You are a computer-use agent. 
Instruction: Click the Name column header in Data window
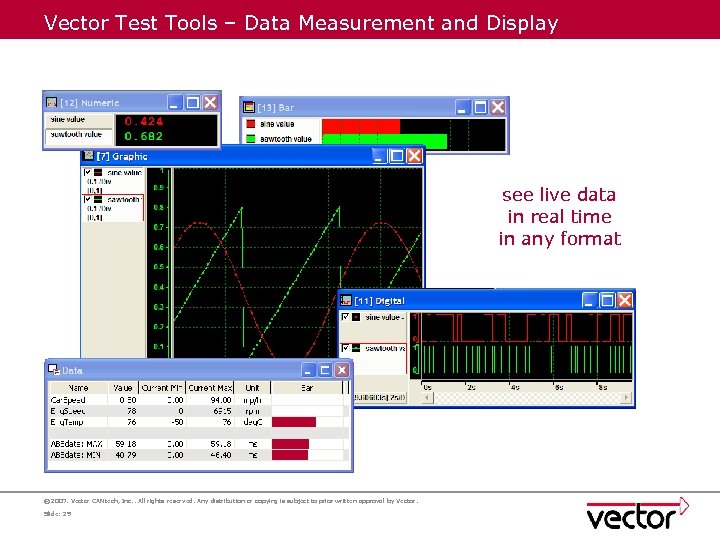pos(78,388)
